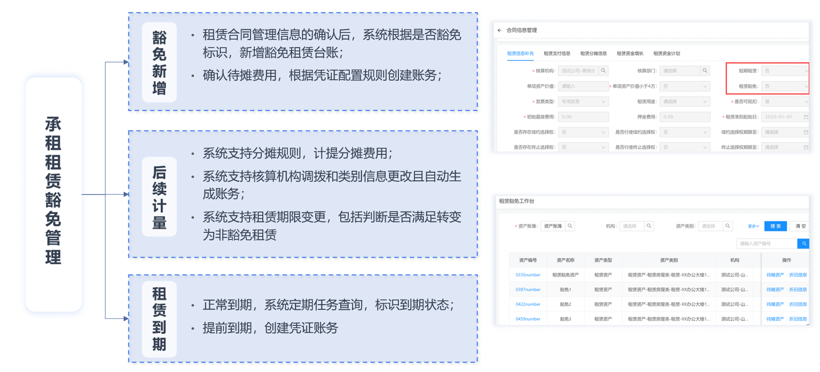Click the blue 搜索 button
Screen dimensions: 820x372
(x=775, y=226)
